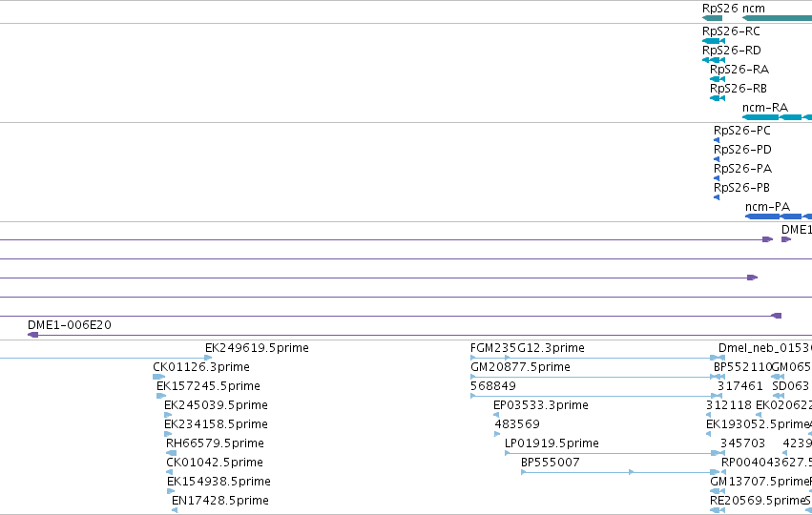Select the RE20569.5prime EST label
The image size is (812, 515).
click(757, 501)
